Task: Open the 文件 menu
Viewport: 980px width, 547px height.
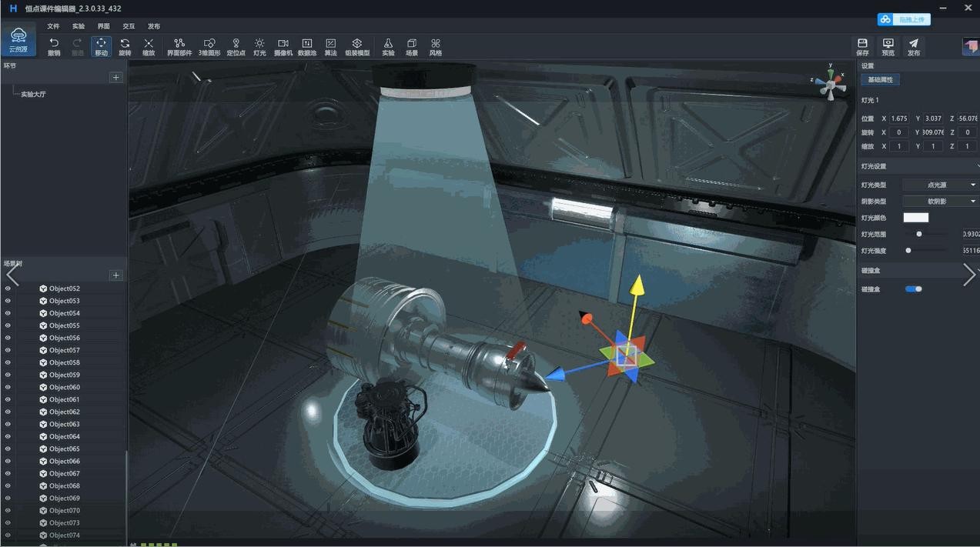Action: point(53,26)
